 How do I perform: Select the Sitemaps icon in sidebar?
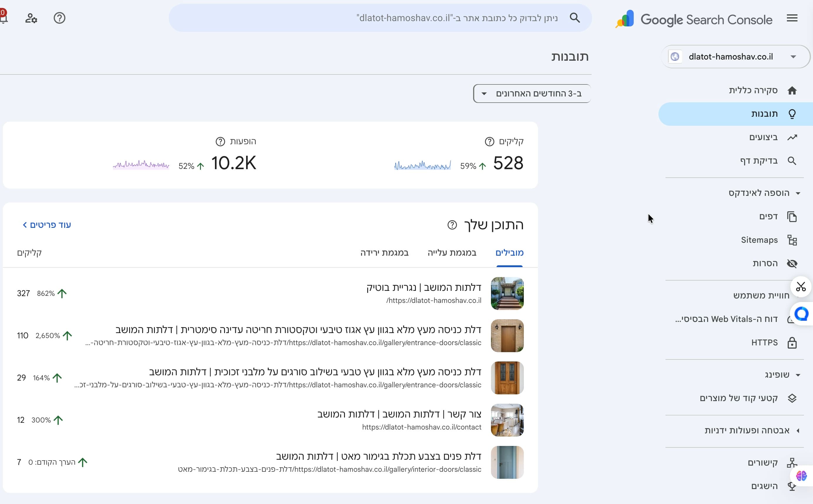(792, 240)
